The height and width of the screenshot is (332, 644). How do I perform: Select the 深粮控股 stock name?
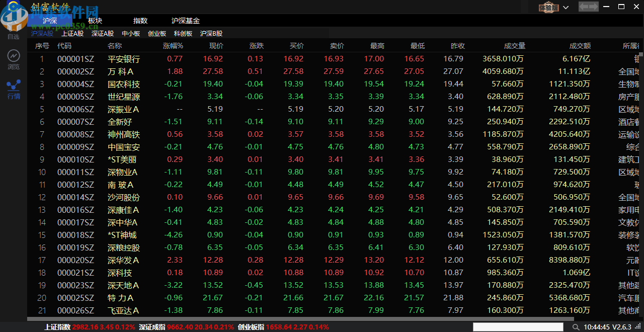124,247
